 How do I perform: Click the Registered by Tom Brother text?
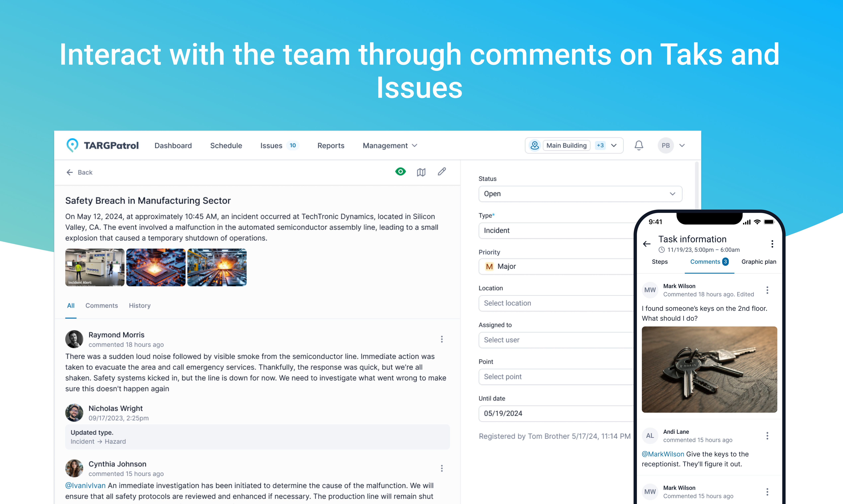click(x=555, y=436)
